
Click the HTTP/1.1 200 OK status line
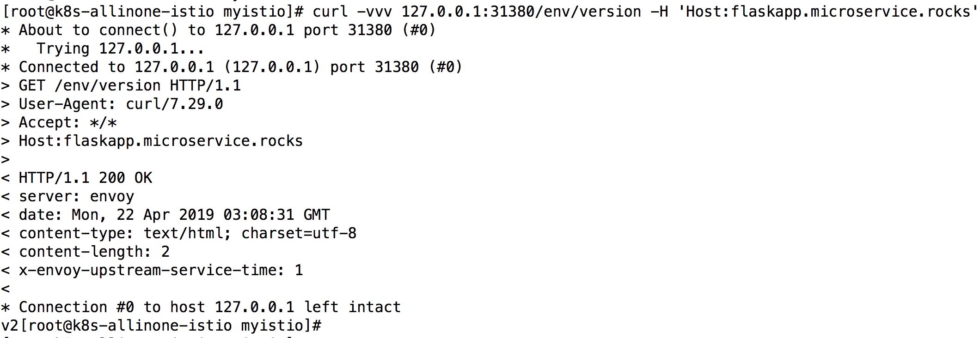(x=77, y=178)
